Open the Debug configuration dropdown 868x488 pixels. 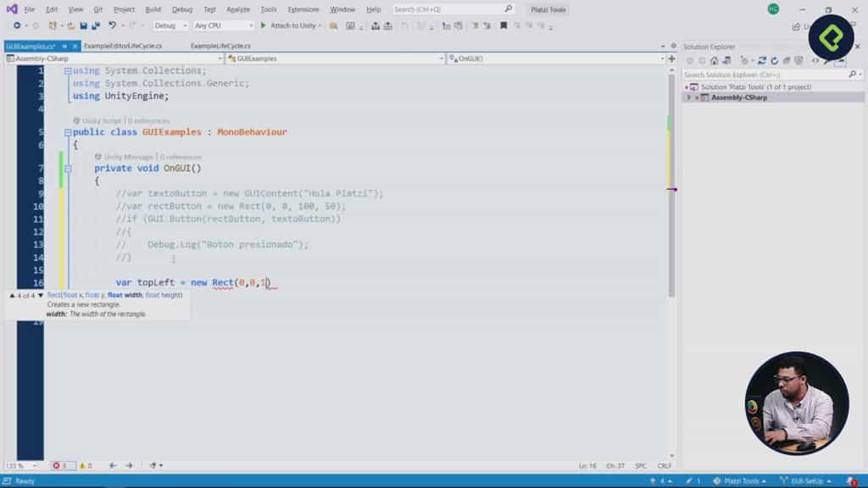pos(170,25)
